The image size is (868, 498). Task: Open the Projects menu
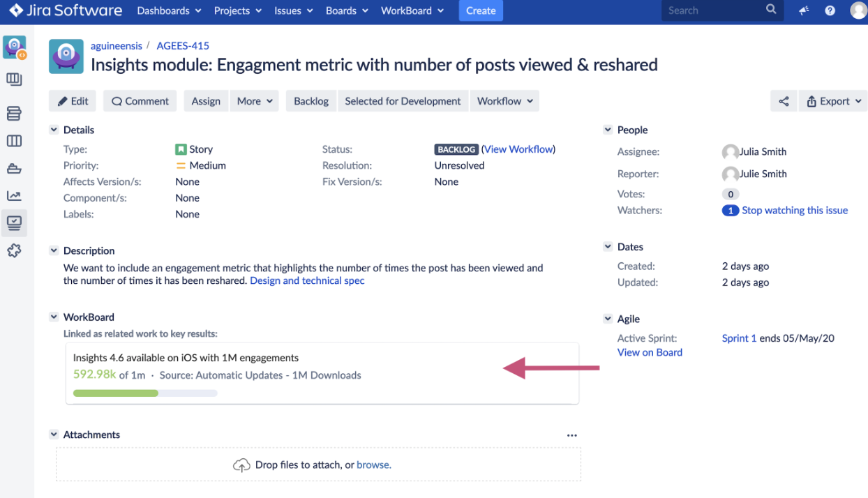(x=238, y=10)
